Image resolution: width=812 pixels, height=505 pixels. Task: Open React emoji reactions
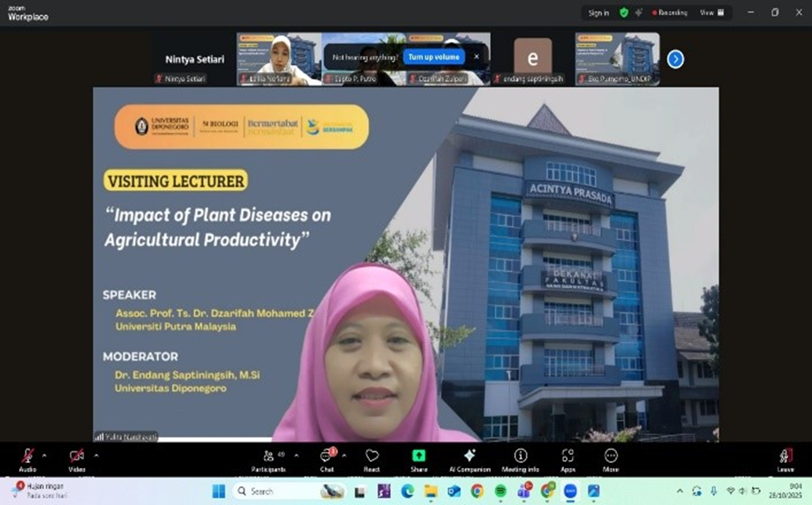(372, 457)
